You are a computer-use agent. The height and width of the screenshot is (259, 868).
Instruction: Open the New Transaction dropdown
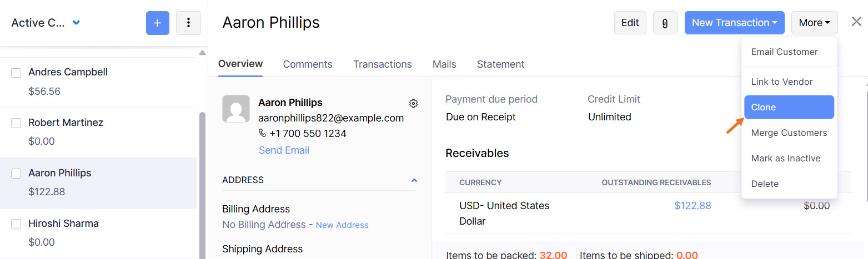click(734, 23)
